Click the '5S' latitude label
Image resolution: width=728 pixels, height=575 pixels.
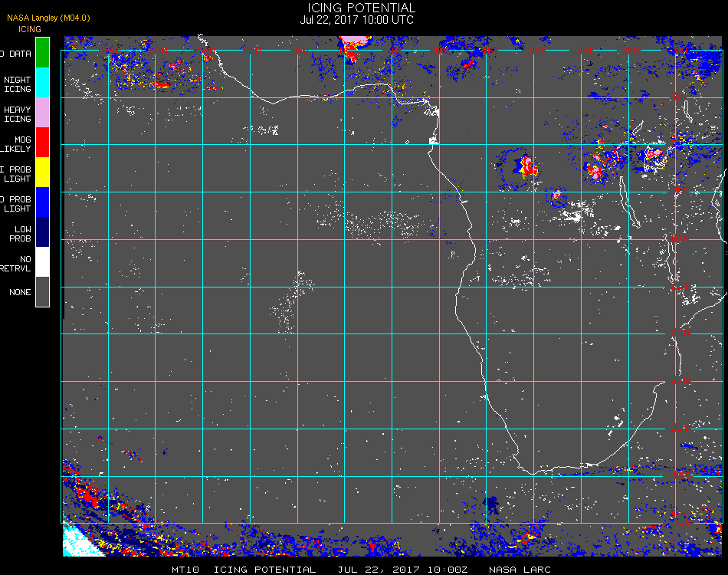click(x=681, y=192)
